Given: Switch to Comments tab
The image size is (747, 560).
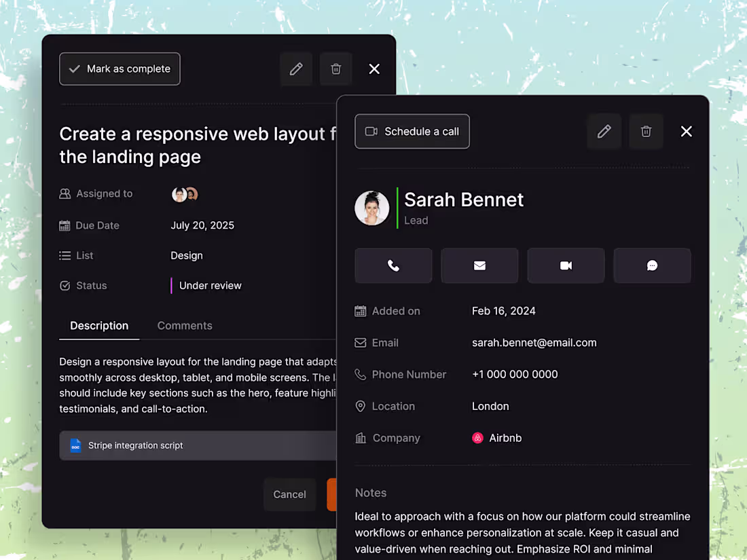Looking at the screenshot, I should click(x=185, y=326).
